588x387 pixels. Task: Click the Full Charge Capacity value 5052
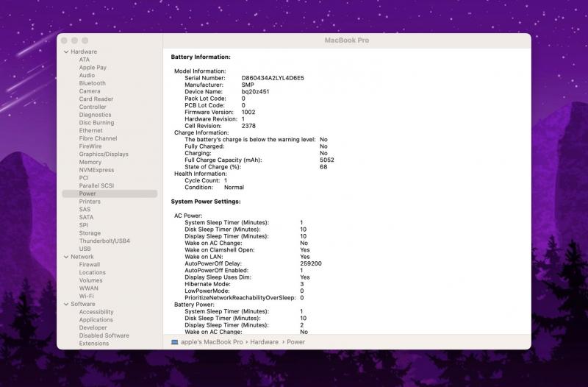click(327, 160)
